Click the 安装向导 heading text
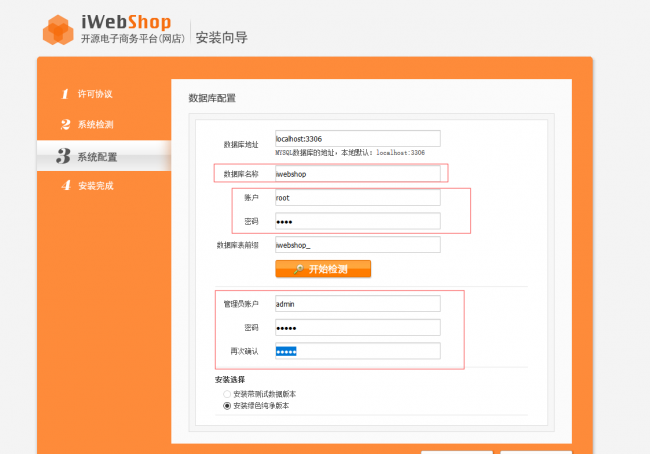This screenshot has height=454, width=650. (x=221, y=38)
